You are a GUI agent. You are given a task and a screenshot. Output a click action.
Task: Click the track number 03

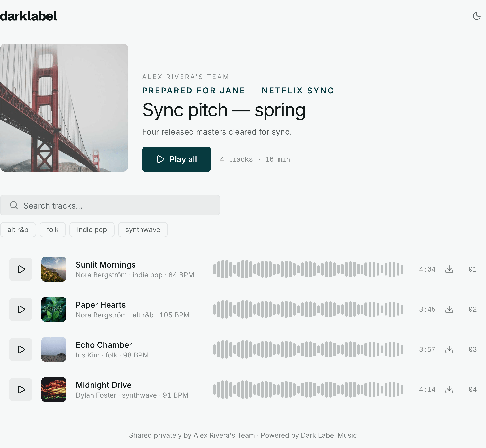coord(472,349)
